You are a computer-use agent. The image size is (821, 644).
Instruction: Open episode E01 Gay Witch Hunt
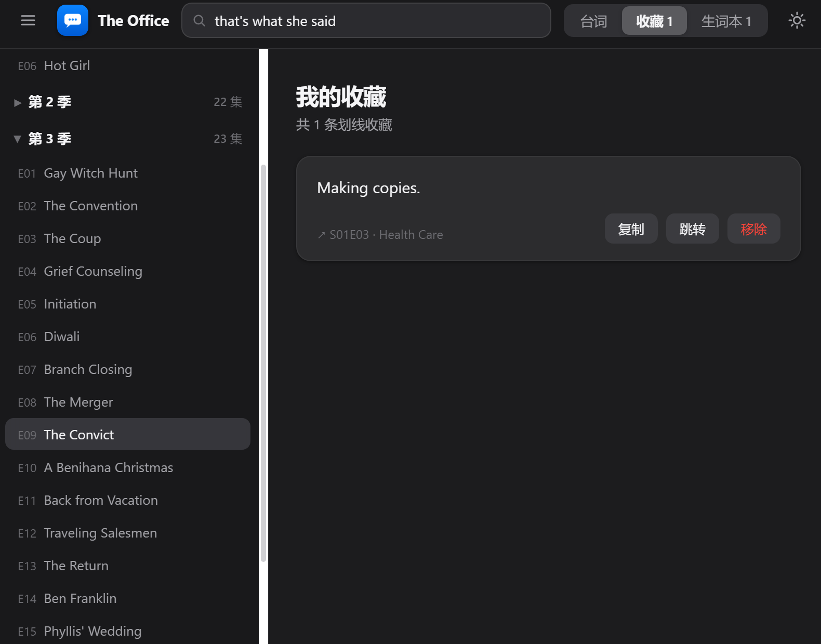128,173
